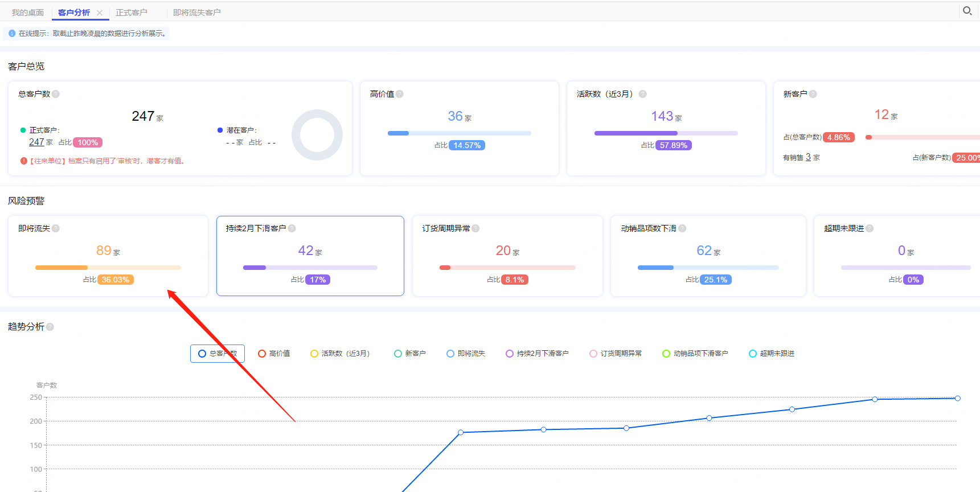Viewport: 980px width, 492px height.
Task: Select 动销品项下滑客户 trend series
Action: click(695, 354)
